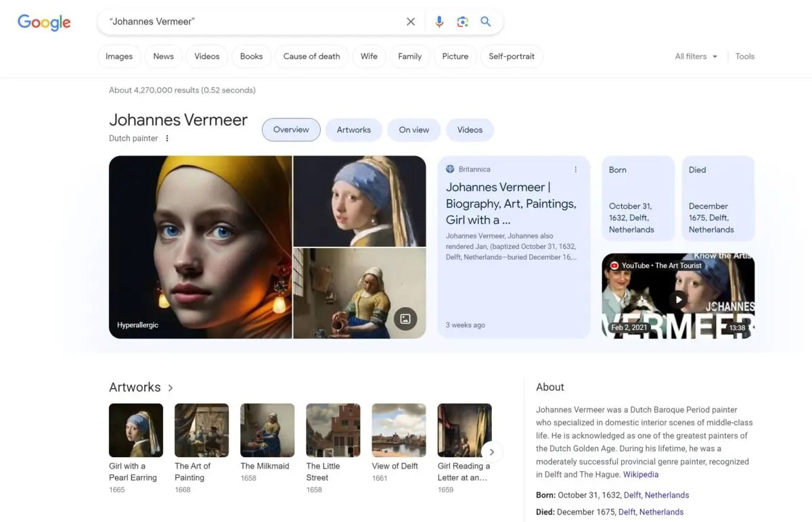Open the News search filter
812x522 pixels.
[163, 56]
